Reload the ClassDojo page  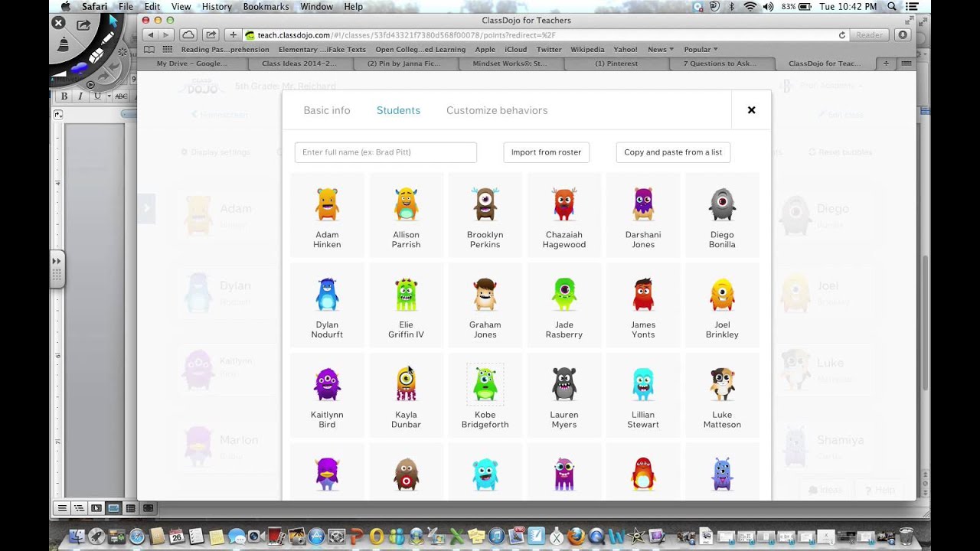point(842,35)
